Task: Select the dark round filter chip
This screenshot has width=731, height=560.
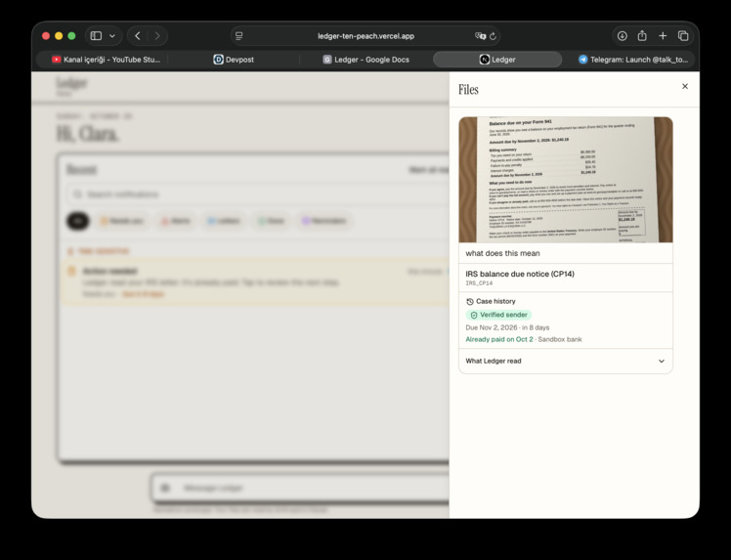Action: [78, 221]
